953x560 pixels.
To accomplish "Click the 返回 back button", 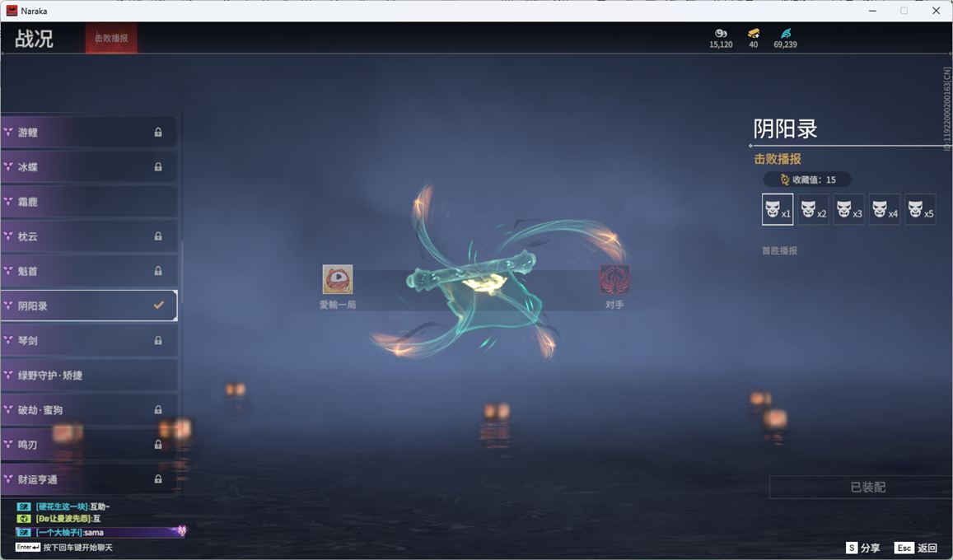I will point(916,548).
